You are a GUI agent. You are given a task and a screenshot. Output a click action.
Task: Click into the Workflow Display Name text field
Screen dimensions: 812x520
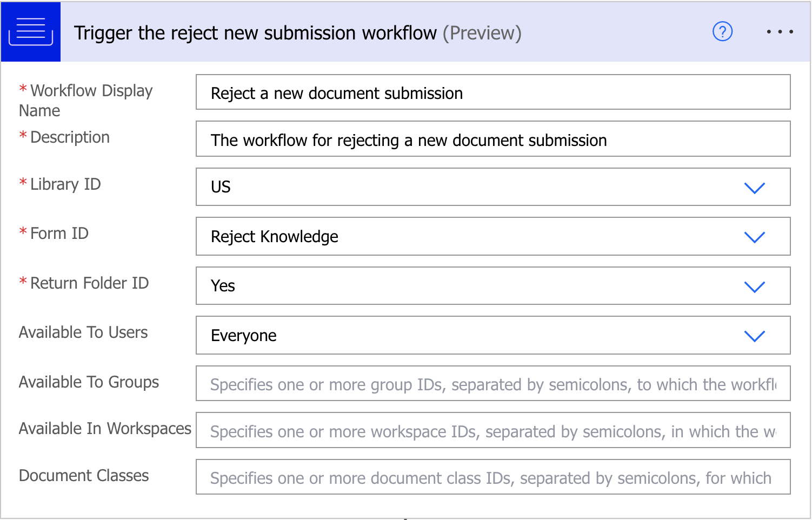coord(492,92)
